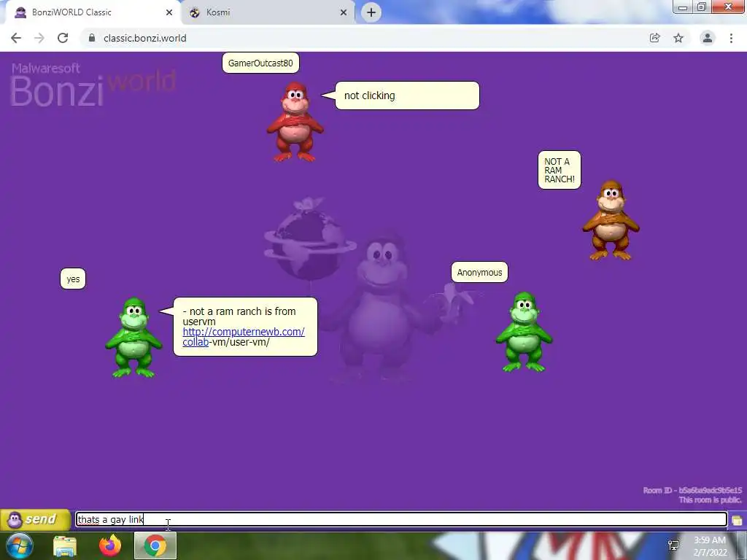The width and height of the screenshot is (747, 560).
Task: Click the Chrome back arrow
Action: pos(16,38)
